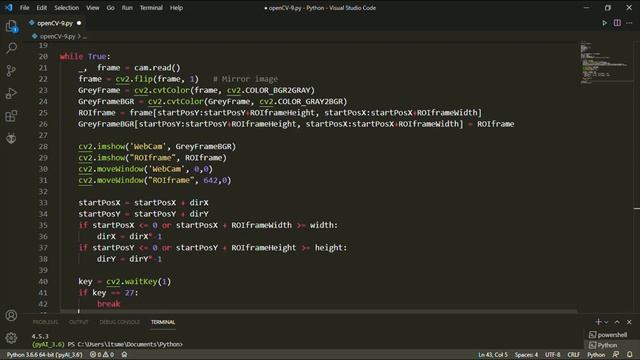Expand the breadcrumb ellipsis symbol
The width and height of the screenshot is (640, 360).
[84, 36]
